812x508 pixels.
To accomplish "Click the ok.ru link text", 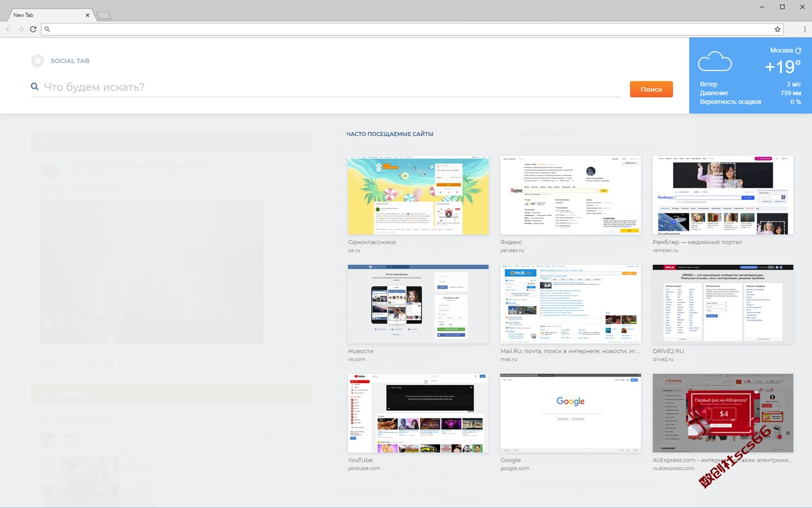I will point(354,250).
